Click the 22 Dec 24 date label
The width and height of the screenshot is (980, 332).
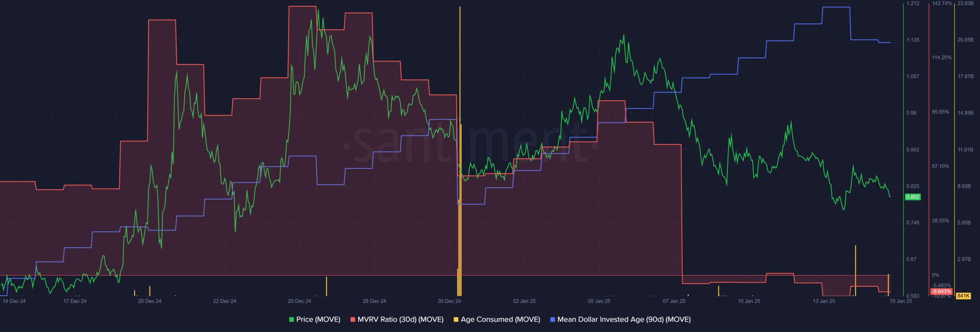[x=225, y=301]
